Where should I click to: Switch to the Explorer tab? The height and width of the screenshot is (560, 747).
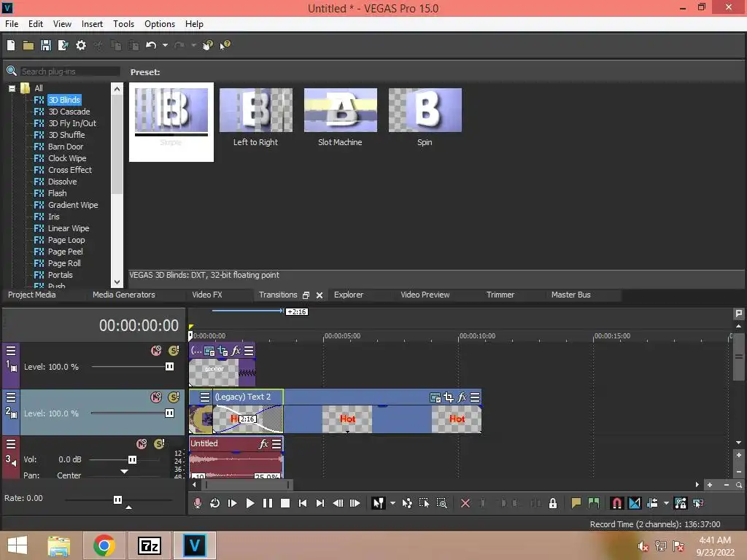pyautogui.click(x=348, y=295)
